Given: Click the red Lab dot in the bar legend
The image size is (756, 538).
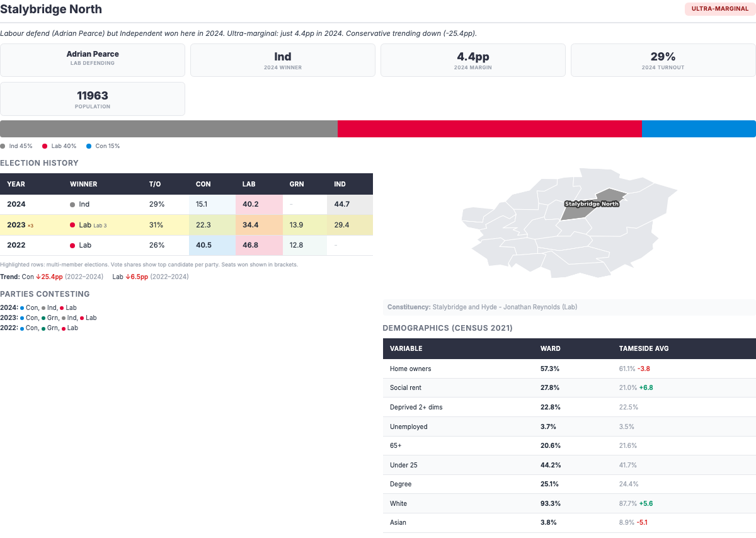Looking at the screenshot, I should (x=45, y=146).
